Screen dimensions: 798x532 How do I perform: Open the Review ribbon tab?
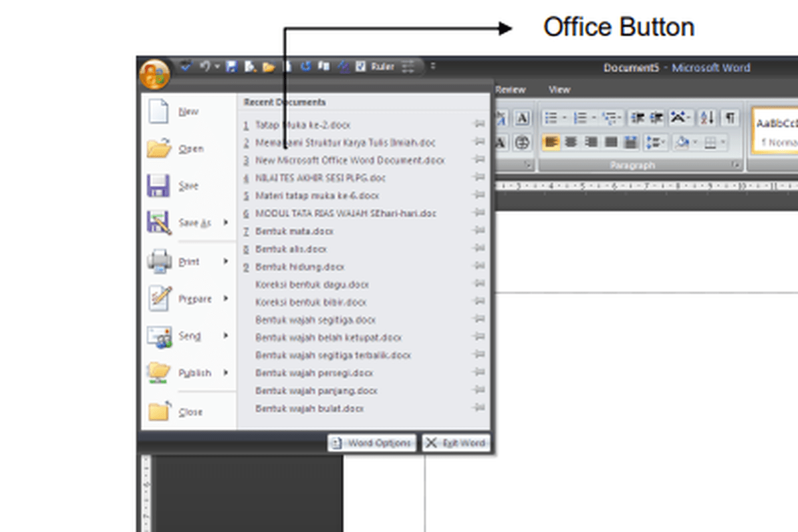(x=512, y=89)
